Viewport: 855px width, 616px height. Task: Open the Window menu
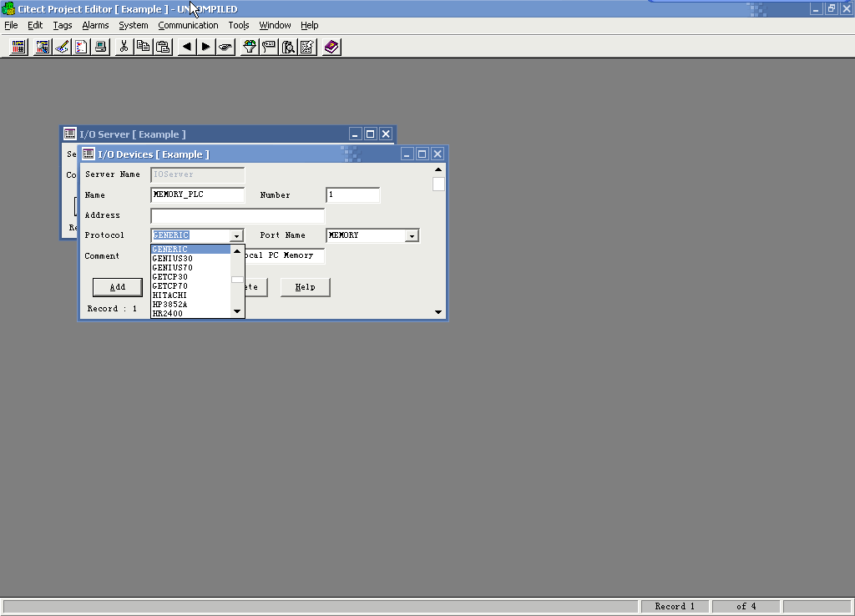[275, 25]
